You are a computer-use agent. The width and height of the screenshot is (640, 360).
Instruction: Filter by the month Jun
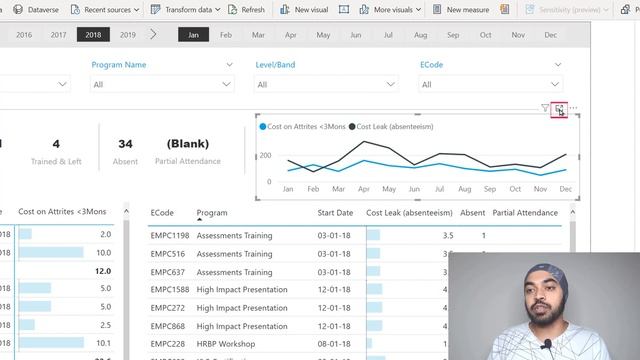[356, 35]
